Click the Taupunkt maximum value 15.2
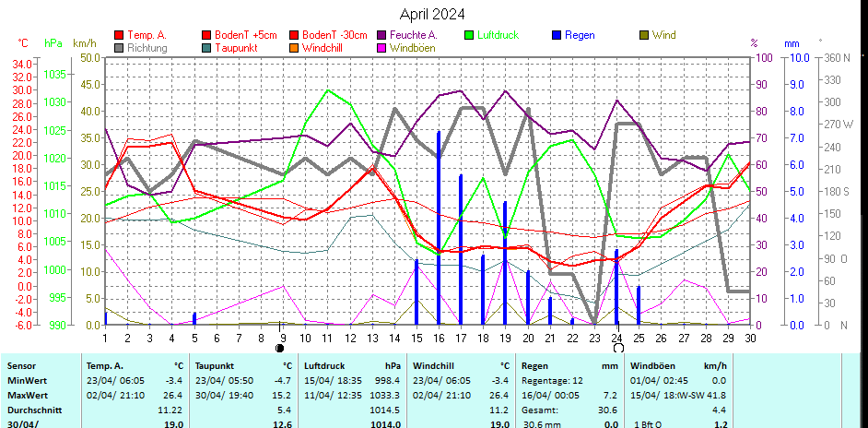This screenshot has height=428, width=868. tap(284, 396)
